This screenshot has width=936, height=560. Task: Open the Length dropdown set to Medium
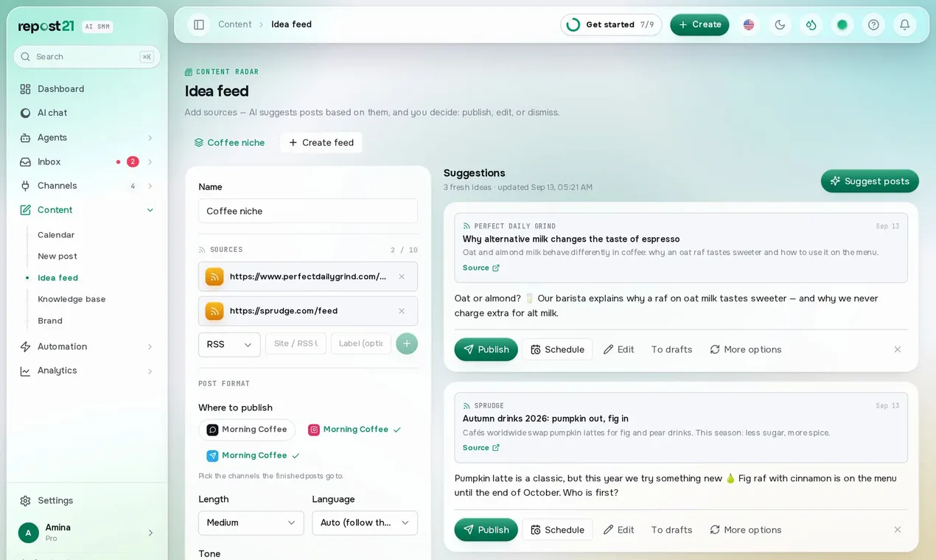coord(251,523)
